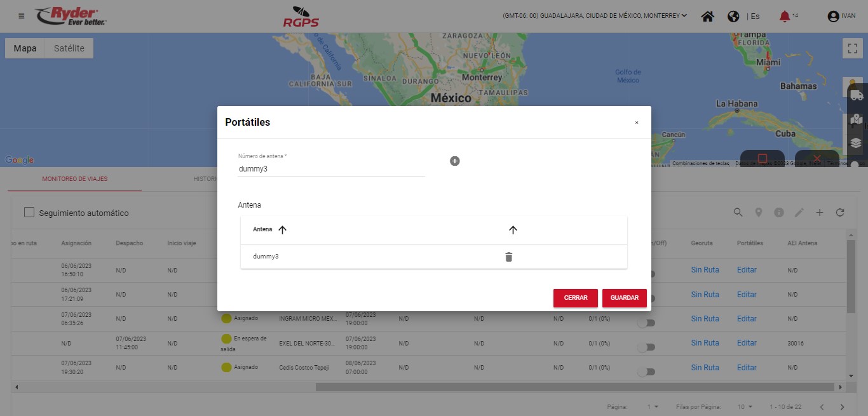868x416 pixels.
Task: Open the notifications bell
Action: pyautogui.click(x=784, y=17)
